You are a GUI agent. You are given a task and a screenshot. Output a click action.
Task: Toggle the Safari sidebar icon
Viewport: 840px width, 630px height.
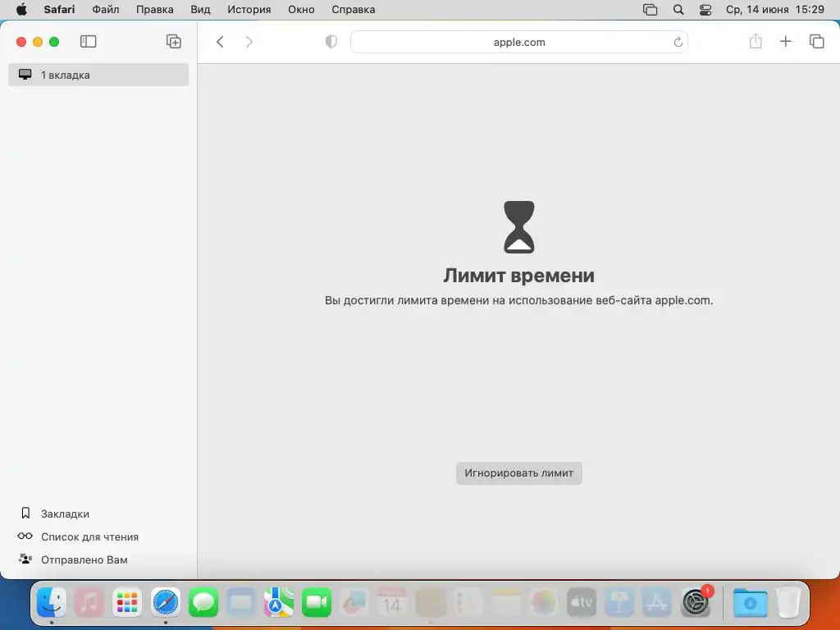(88, 41)
